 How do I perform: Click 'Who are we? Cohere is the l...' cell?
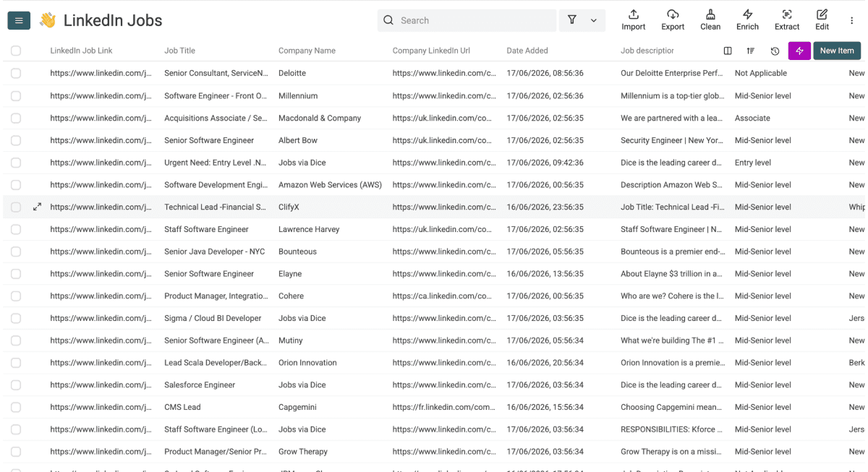coord(671,296)
